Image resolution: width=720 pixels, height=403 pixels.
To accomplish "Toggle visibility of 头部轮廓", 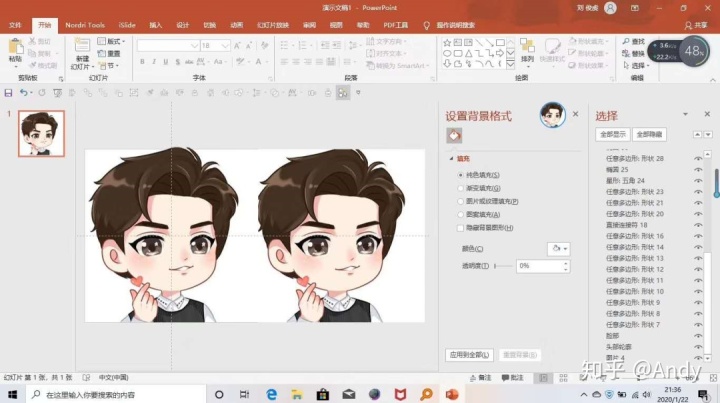I will 698,347.
